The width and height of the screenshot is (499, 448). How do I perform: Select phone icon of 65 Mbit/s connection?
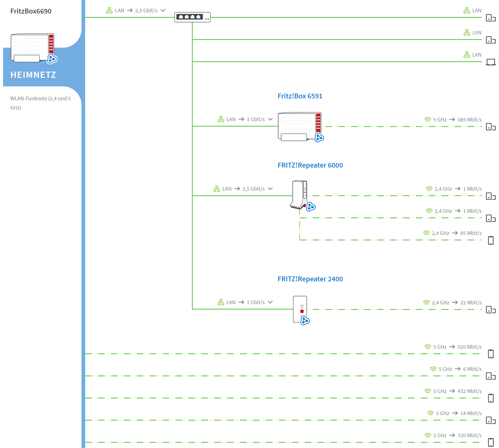click(491, 240)
